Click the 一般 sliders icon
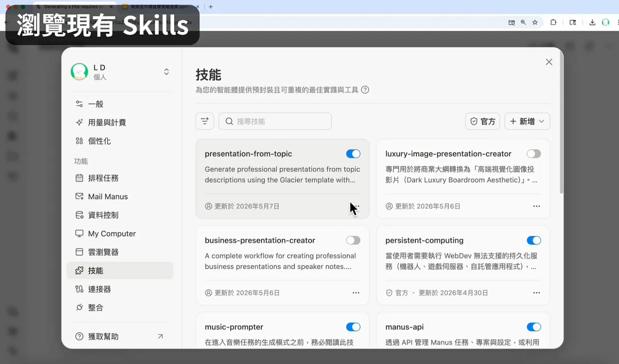Screen dimensions: 619x364 click(x=79, y=104)
